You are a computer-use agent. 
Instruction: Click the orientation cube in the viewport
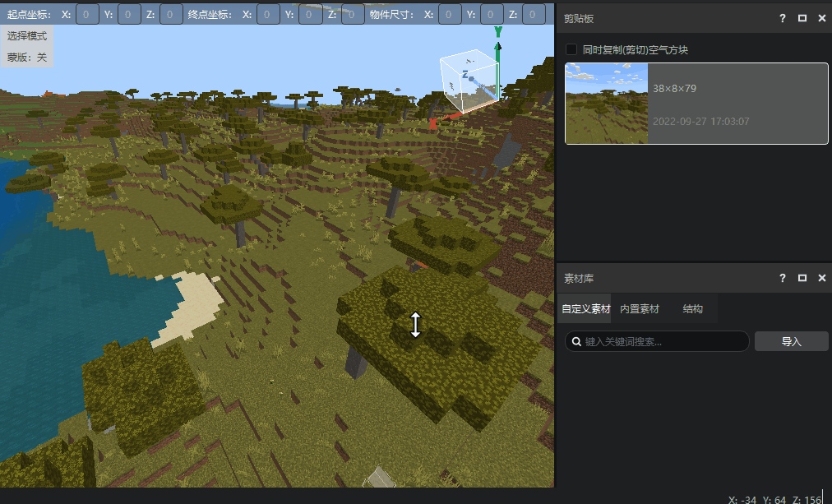[469, 81]
